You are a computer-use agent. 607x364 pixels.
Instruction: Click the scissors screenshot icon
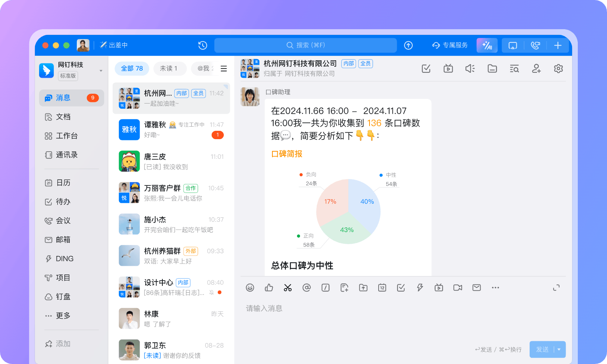[288, 288]
